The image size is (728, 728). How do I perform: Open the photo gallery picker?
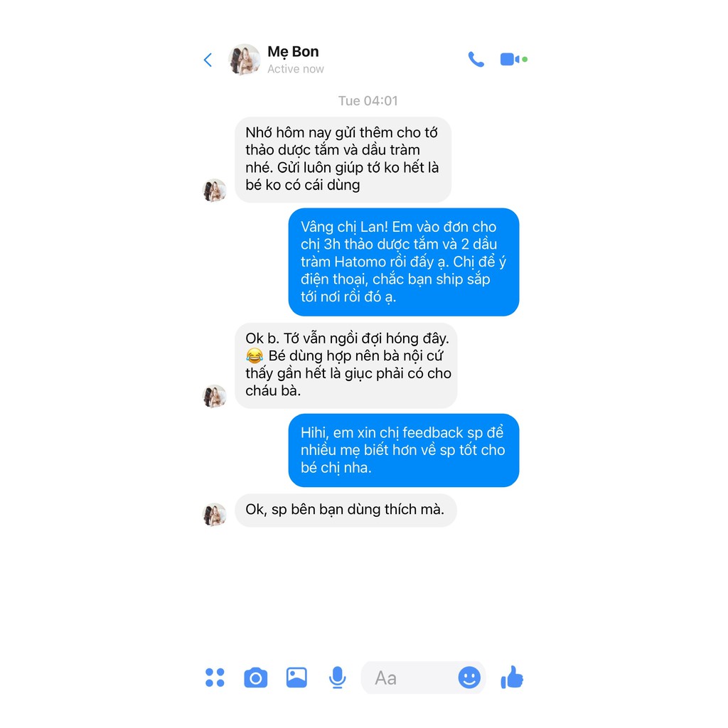[296, 678]
